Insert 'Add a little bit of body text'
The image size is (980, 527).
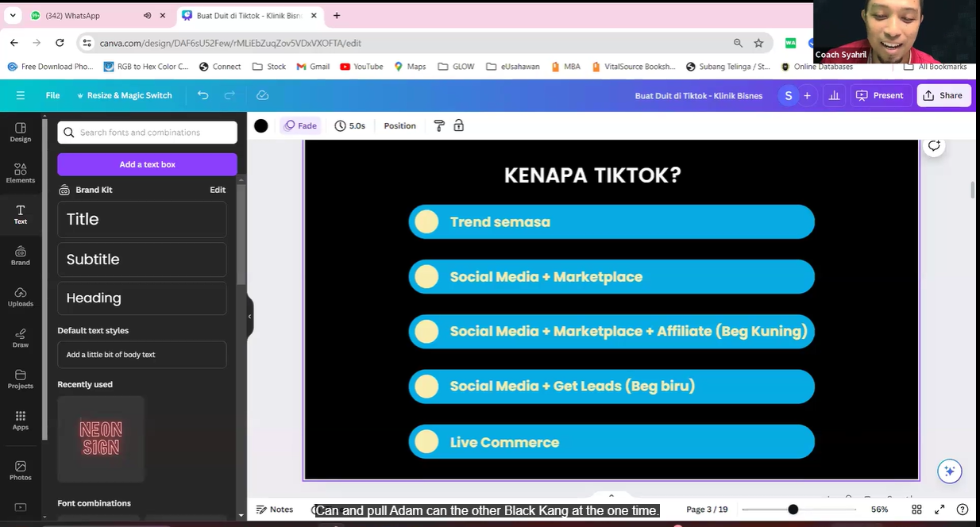pos(142,355)
